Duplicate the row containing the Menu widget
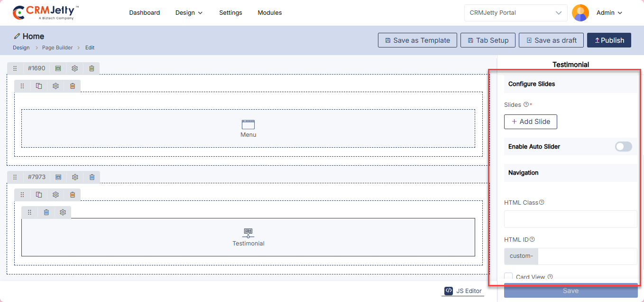The image size is (644, 302). pos(39,86)
